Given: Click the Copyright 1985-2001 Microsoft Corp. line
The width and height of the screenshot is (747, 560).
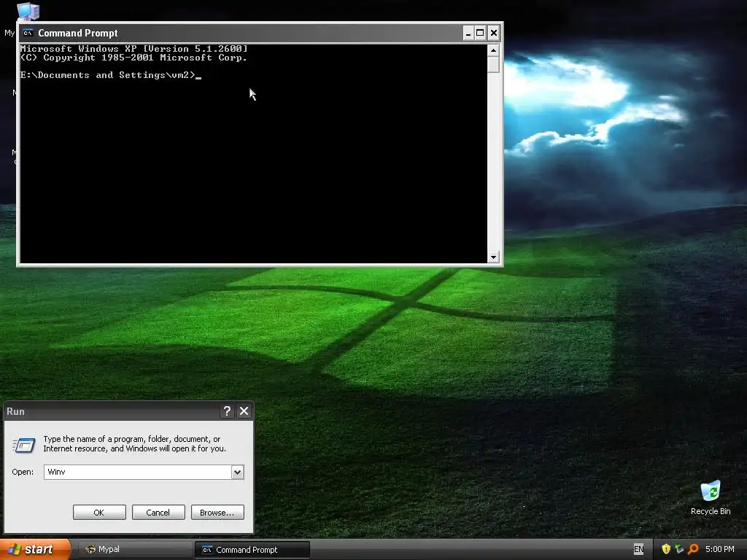Looking at the screenshot, I should (x=134, y=58).
